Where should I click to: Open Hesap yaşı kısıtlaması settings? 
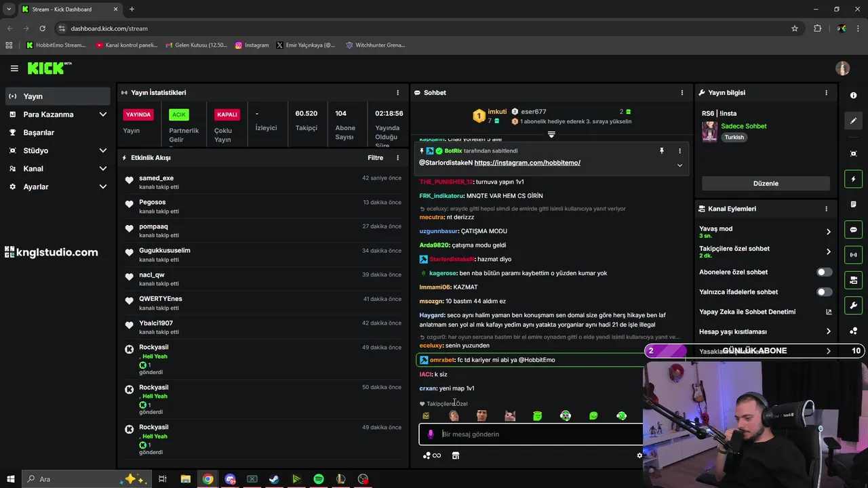point(765,331)
